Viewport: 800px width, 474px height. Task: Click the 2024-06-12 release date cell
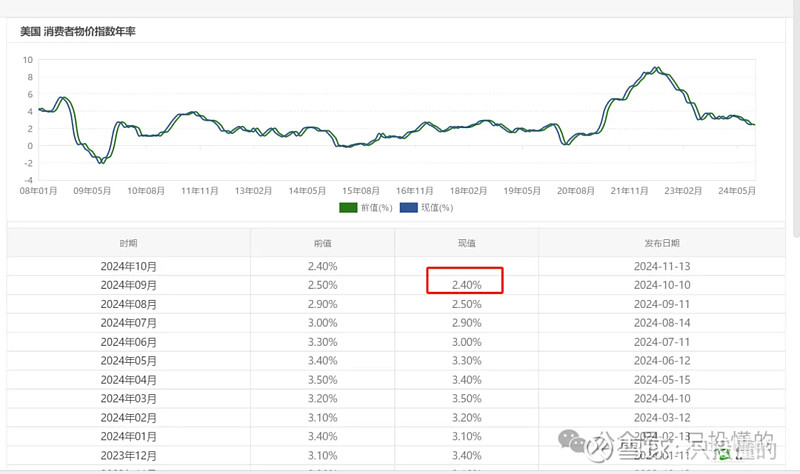pos(662,361)
